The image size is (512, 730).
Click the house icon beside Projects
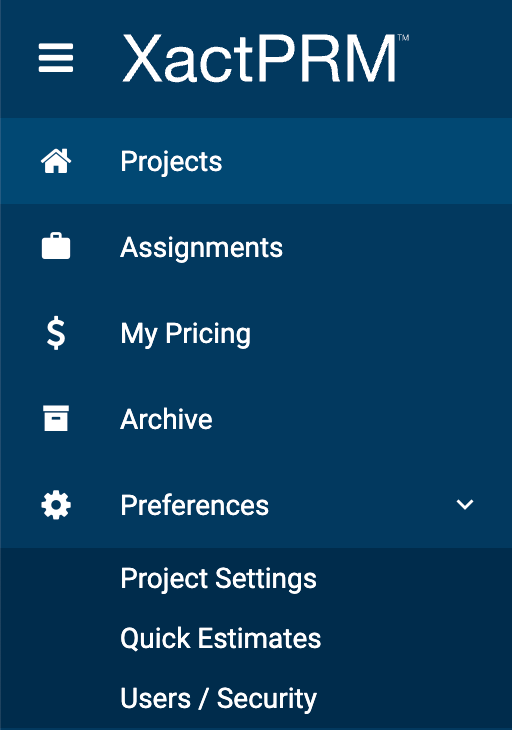(x=56, y=161)
